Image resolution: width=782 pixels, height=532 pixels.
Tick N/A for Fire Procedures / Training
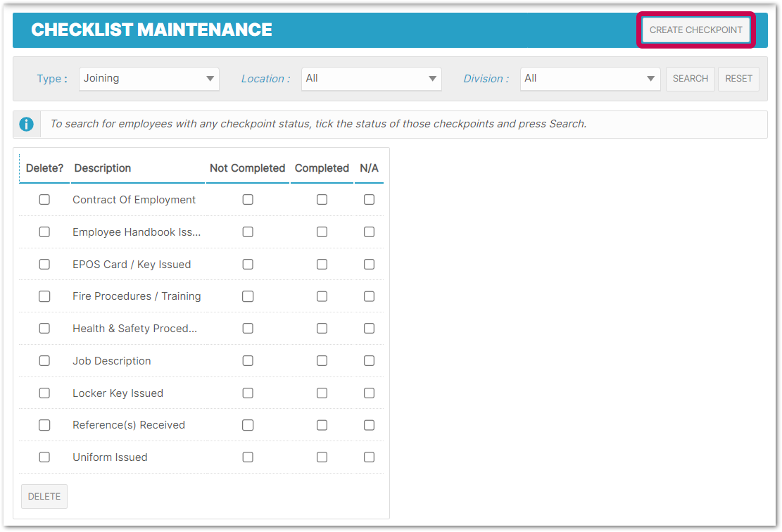click(369, 296)
